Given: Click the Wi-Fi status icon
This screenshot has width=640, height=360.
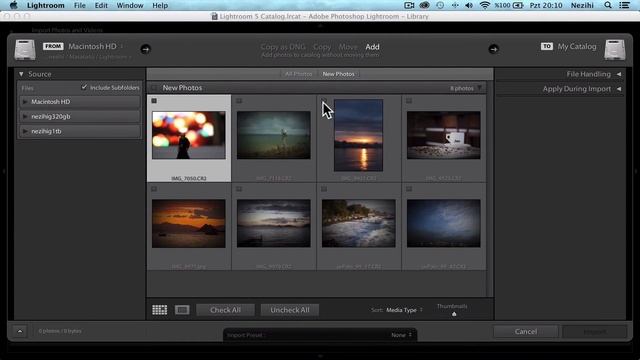Looking at the screenshot, I should [x=484, y=5].
